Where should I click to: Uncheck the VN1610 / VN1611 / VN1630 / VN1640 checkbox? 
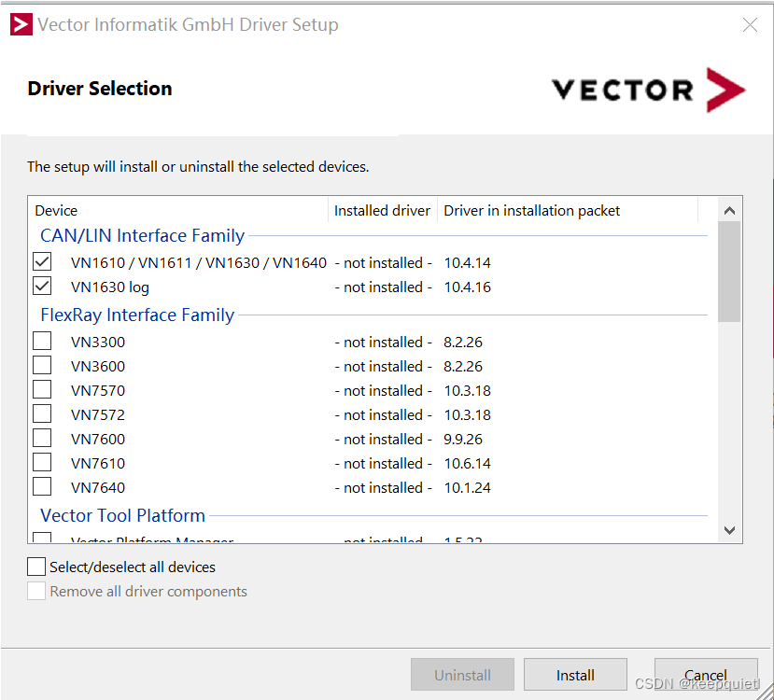click(x=42, y=261)
